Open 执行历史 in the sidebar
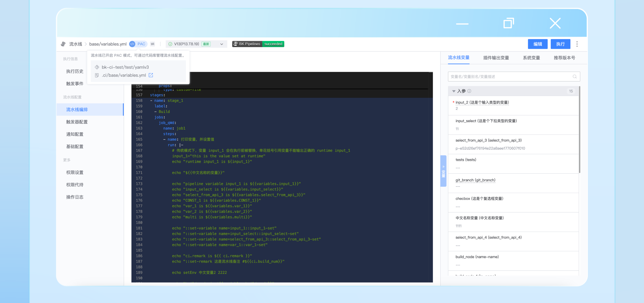 [75, 71]
